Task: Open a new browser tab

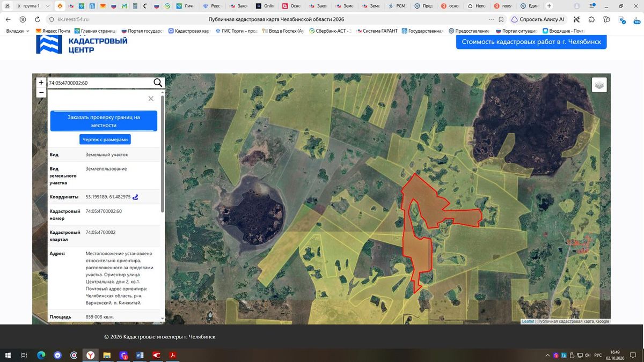Action: (548, 6)
